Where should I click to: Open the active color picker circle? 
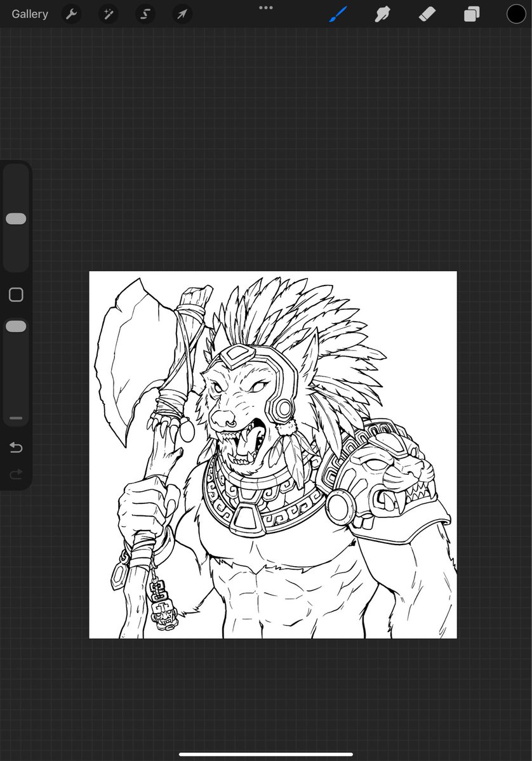pos(516,14)
